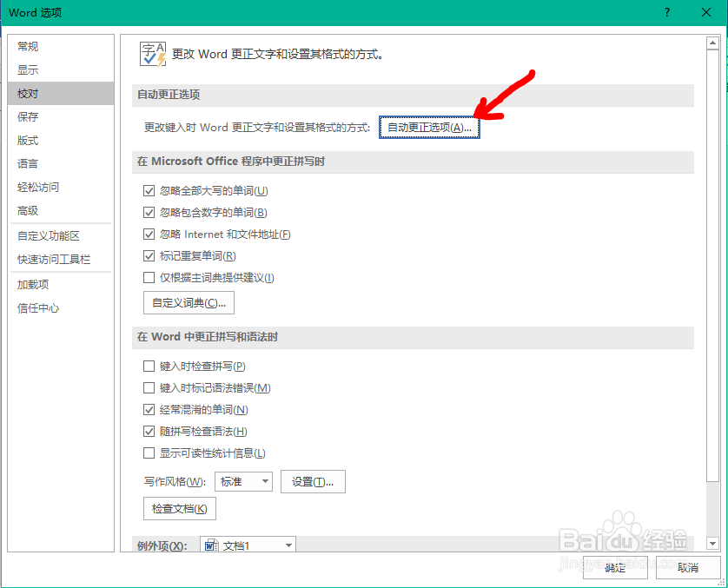Uncheck 标记重复单词
The height and width of the screenshot is (588, 728).
click(x=149, y=255)
